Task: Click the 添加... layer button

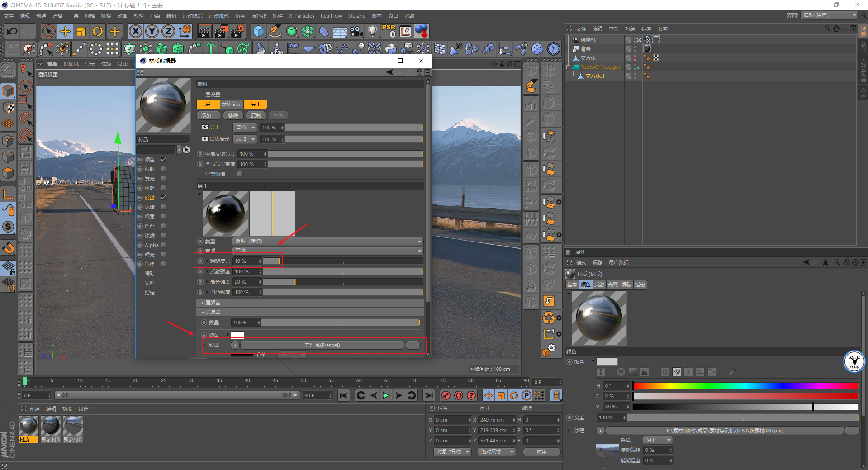Action: (209, 115)
